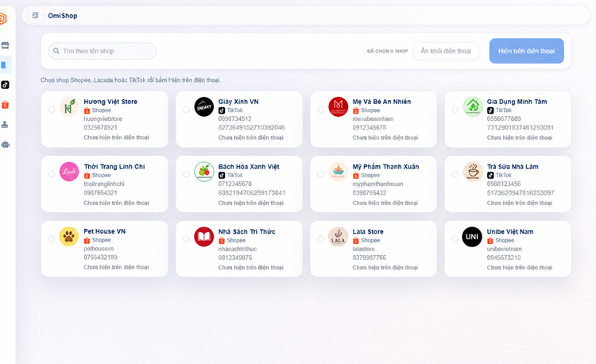Image resolution: width=596 pixels, height=364 pixels.
Task: Open the Shopee bag icon in left sidebar
Action: pos(5,104)
